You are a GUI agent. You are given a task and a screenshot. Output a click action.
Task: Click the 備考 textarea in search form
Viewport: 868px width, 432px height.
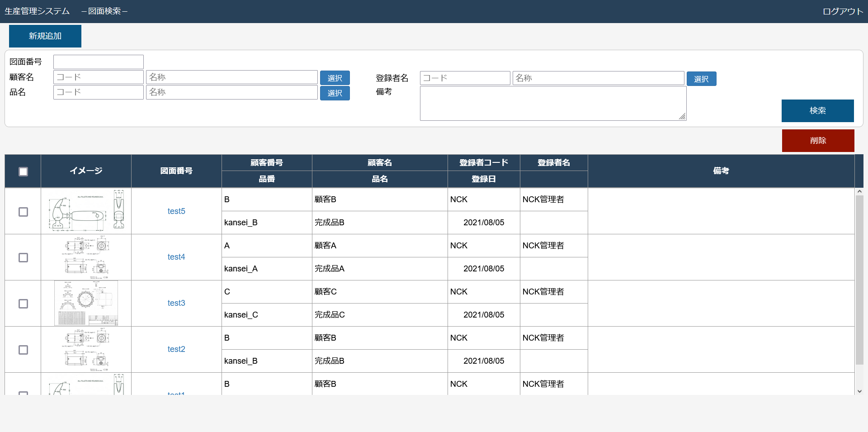[x=553, y=104]
